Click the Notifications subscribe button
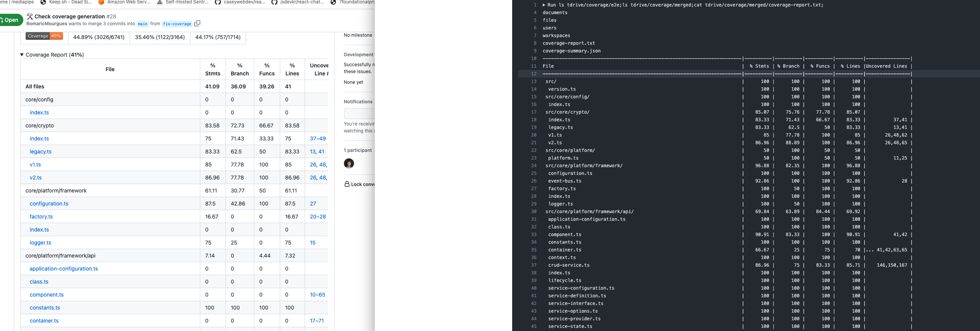The image size is (980, 331). [359, 113]
